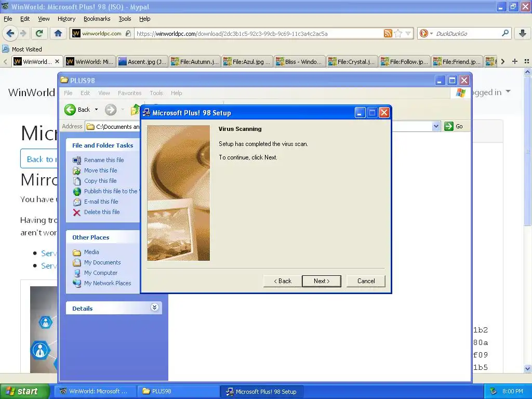
Task: Close the first WinWorld tab
Action: pyautogui.click(x=57, y=61)
